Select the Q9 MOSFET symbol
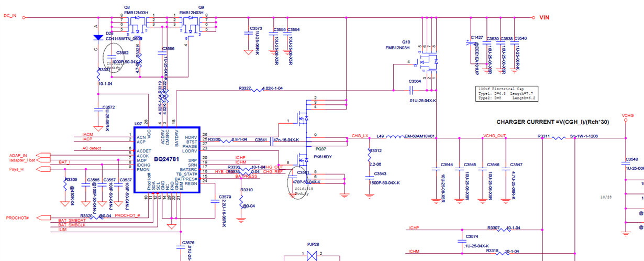644x261 pixels. point(191,21)
